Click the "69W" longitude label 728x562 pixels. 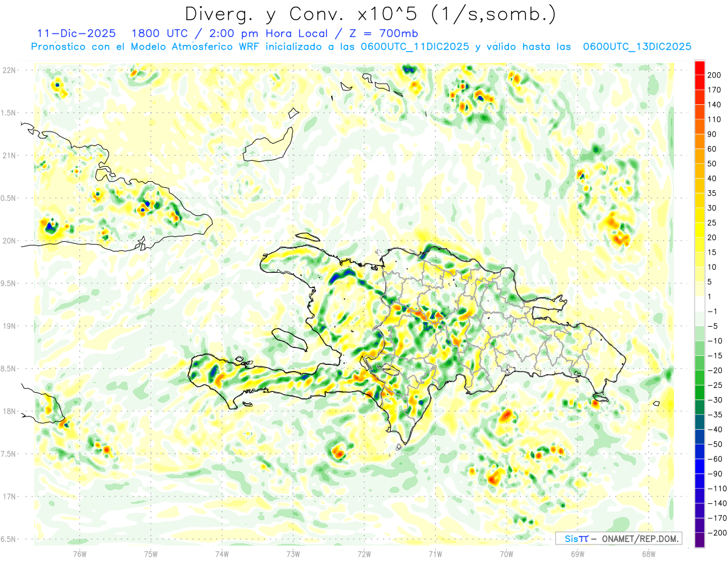578,553
